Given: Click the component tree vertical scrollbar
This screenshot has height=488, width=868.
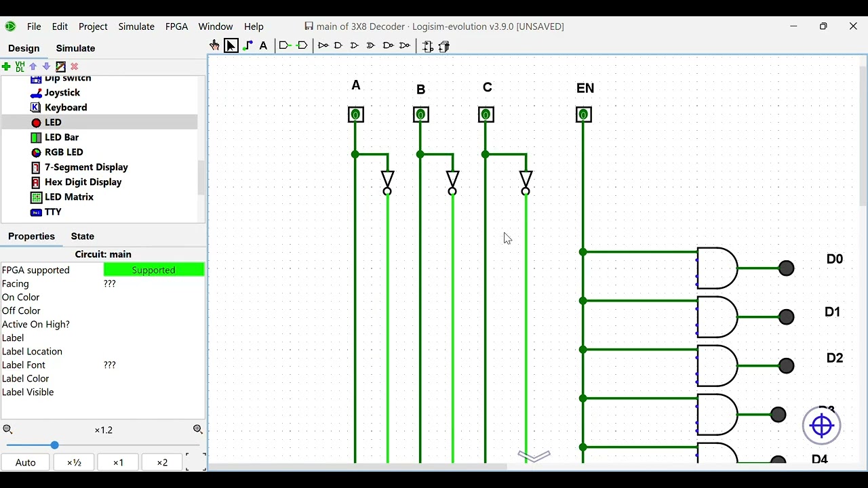Looking at the screenshot, I should click(x=201, y=178).
